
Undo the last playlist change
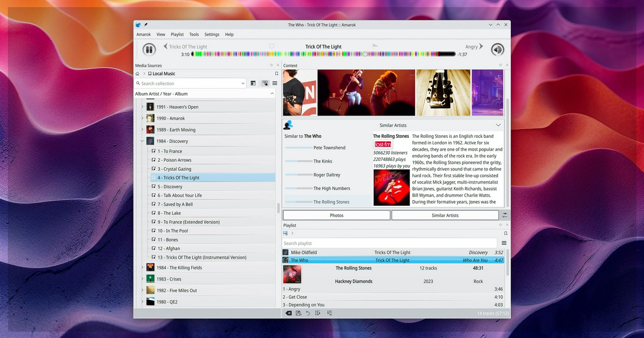pyautogui.click(x=308, y=313)
